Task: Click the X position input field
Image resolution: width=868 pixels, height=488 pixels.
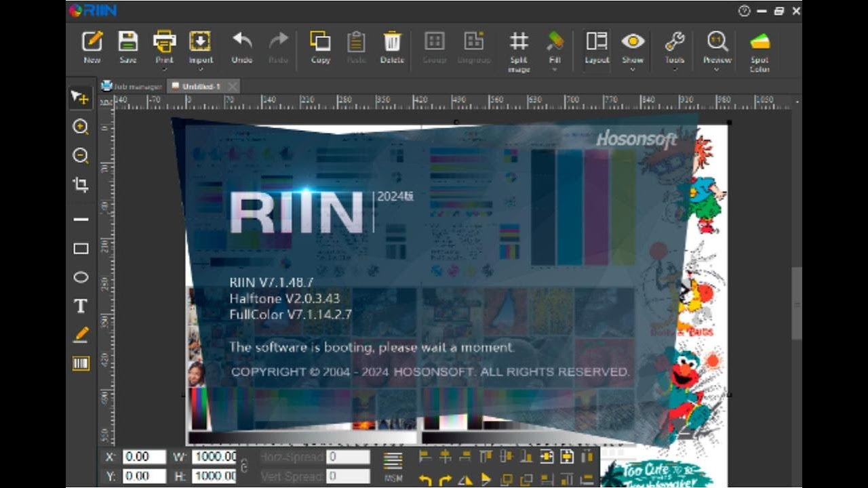Action: pyautogui.click(x=144, y=457)
